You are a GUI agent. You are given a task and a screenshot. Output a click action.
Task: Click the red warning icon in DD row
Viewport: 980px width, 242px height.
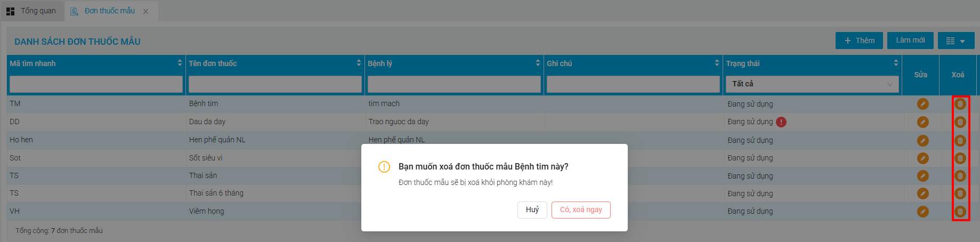point(781,122)
